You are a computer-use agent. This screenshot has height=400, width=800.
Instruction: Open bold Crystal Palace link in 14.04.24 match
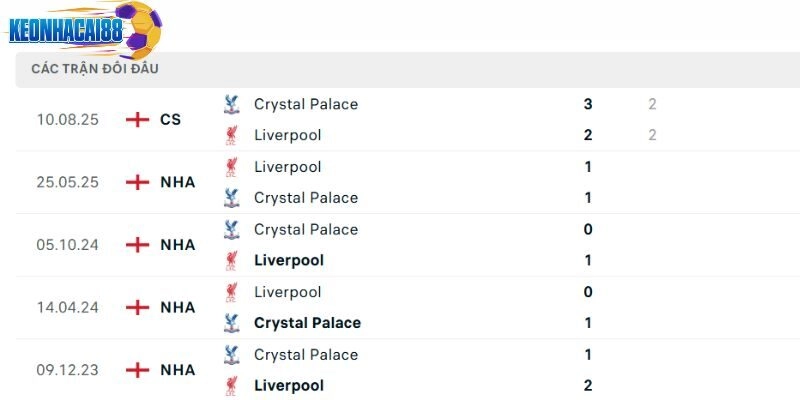[307, 323]
